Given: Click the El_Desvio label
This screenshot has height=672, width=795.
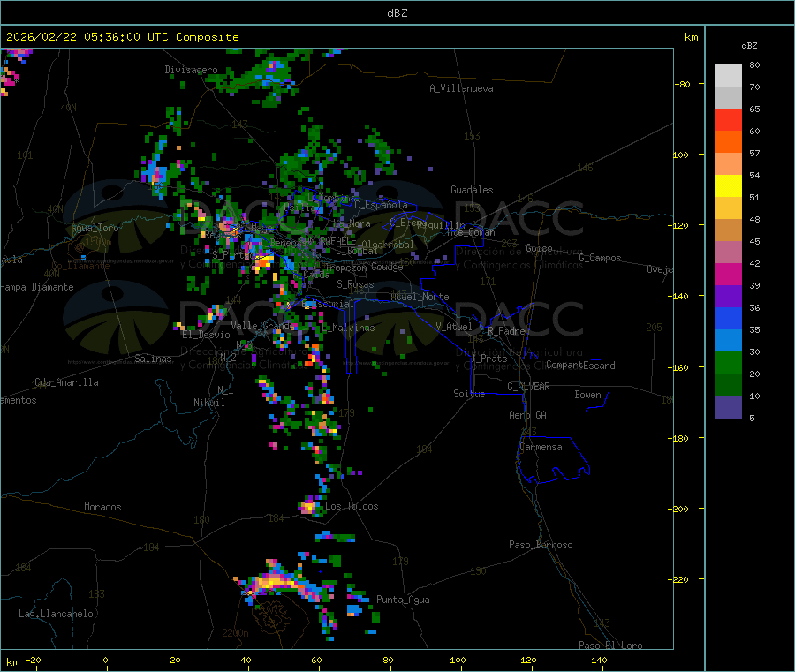Looking at the screenshot, I should point(206,335).
